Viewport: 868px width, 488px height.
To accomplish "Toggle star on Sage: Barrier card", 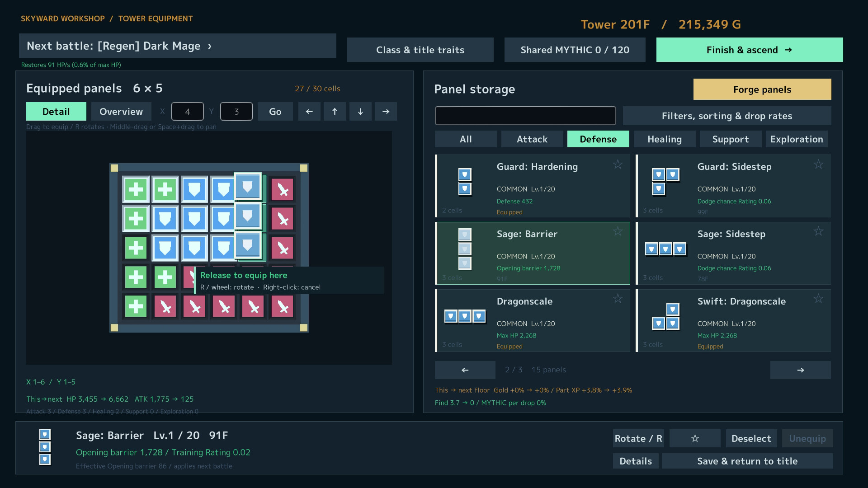I will (618, 232).
